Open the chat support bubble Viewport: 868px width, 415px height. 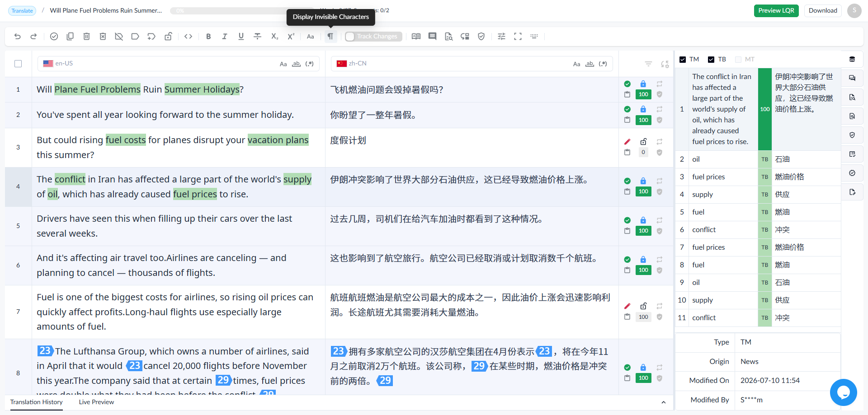843,392
